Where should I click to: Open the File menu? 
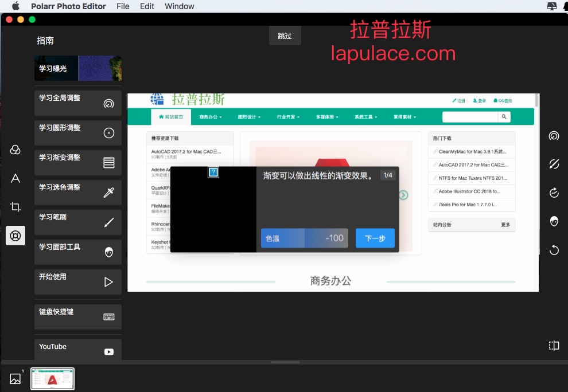[123, 6]
